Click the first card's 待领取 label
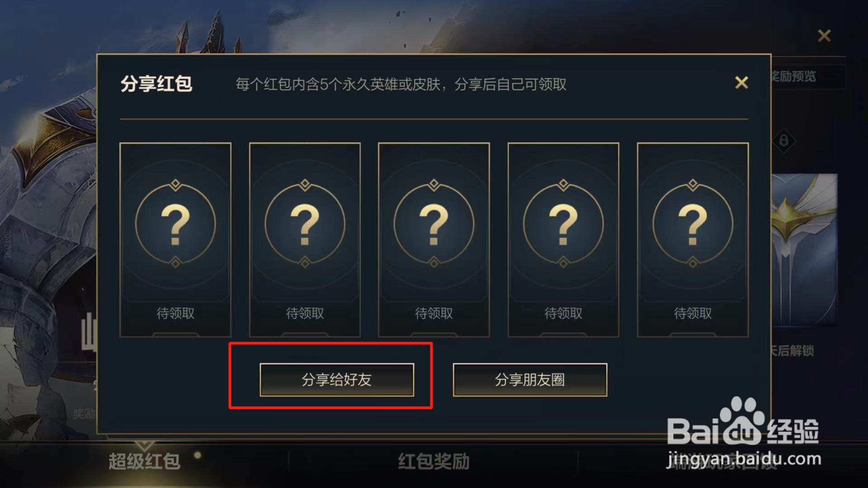This screenshot has width=868, height=488. point(175,313)
